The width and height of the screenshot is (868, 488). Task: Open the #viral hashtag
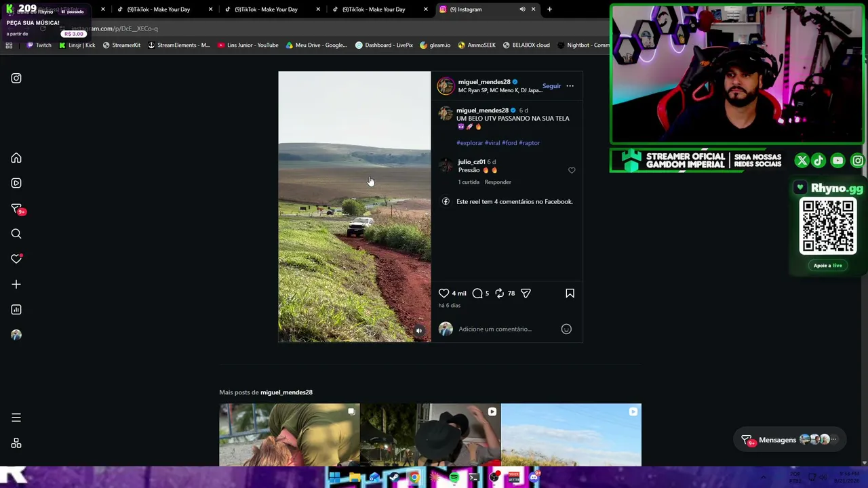pyautogui.click(x=492, y=143)
